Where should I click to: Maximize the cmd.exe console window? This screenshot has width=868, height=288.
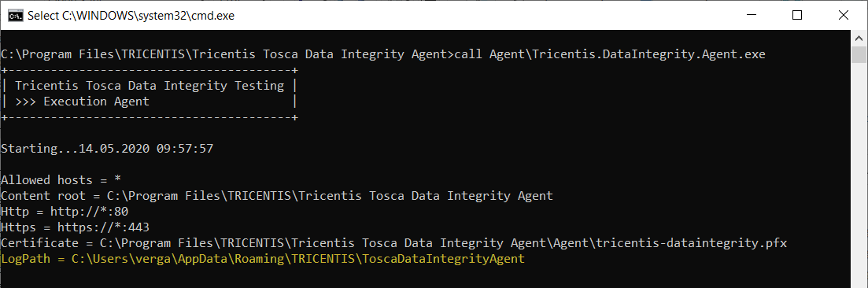click(x=797, y=16)
